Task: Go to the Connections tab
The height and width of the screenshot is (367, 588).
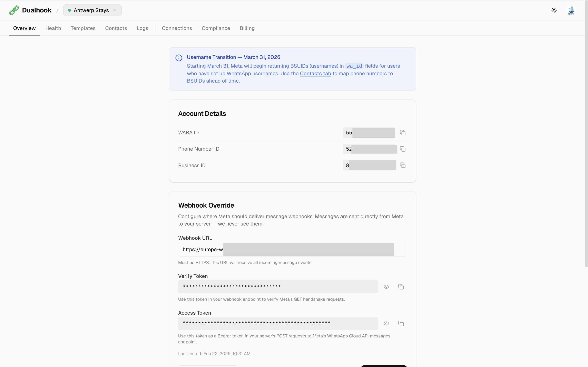Action: pos(177,28)
